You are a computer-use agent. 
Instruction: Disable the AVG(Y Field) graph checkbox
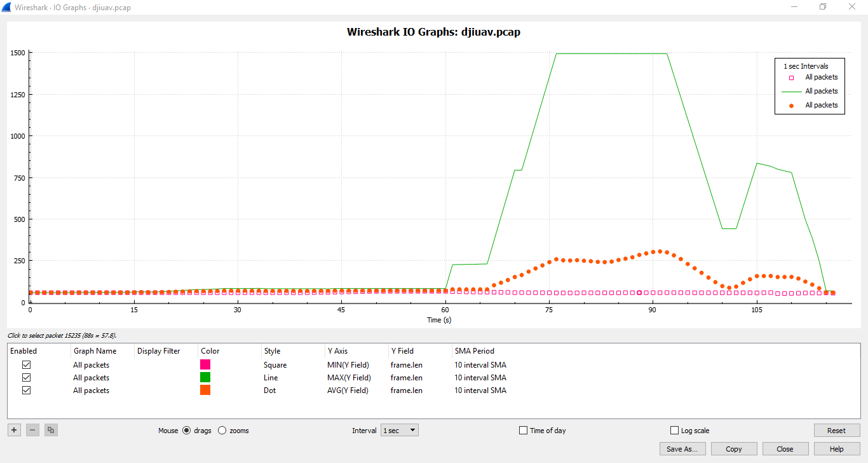[x=27, y=390]
